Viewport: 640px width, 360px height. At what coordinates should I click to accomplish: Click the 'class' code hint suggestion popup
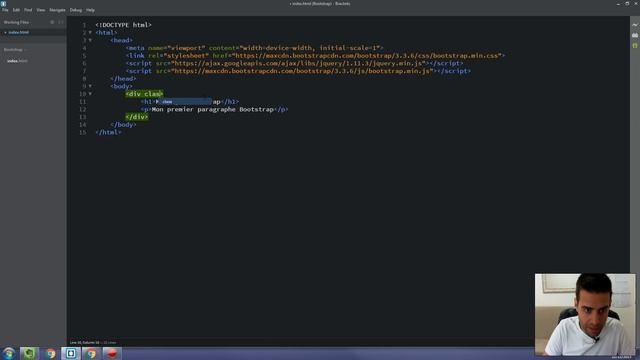pyautogui.click(x=184, y=102)
